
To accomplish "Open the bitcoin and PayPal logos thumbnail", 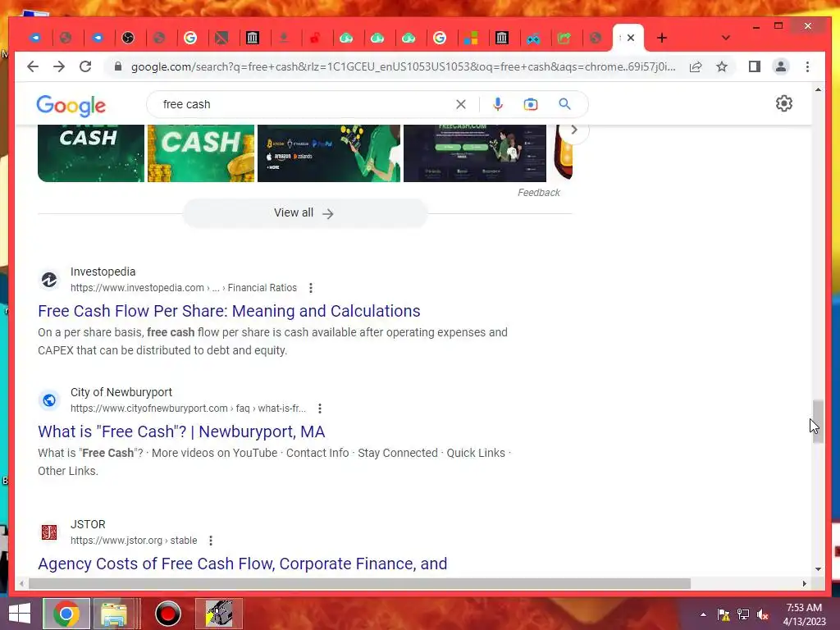I will pyautogui.click(x=329, y=153).
